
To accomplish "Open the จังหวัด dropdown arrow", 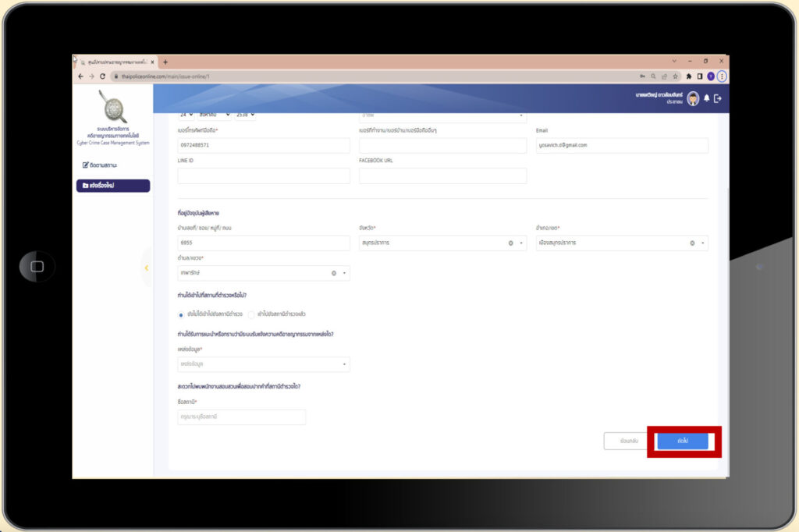I will (x=522, y=243).
